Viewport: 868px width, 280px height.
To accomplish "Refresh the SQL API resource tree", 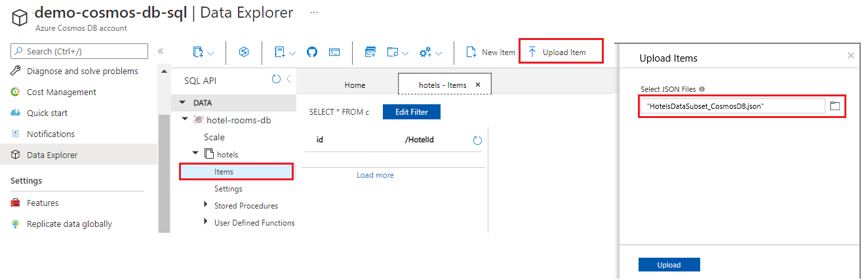I will 276,79.
